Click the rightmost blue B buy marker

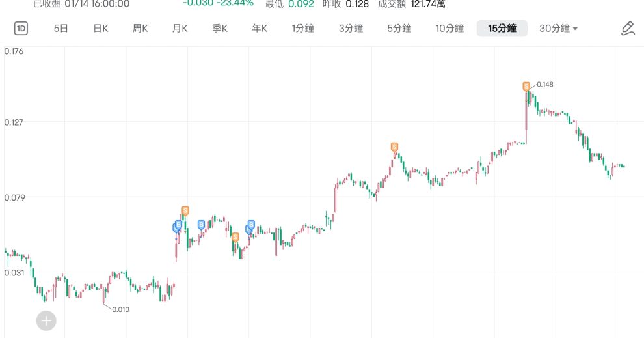251,225
